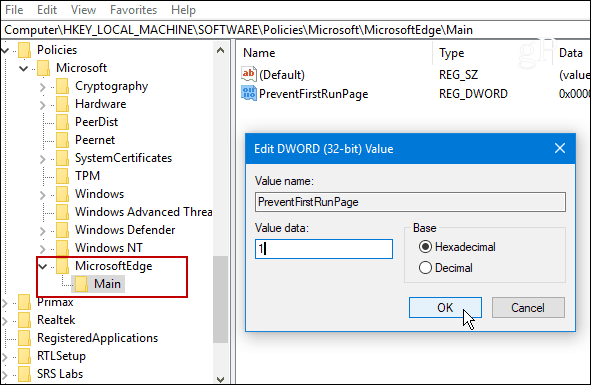Image resolution: width=591 pixels, height=385 pixels.
Task: Expand the Primax key
Action: pos(5,303)
